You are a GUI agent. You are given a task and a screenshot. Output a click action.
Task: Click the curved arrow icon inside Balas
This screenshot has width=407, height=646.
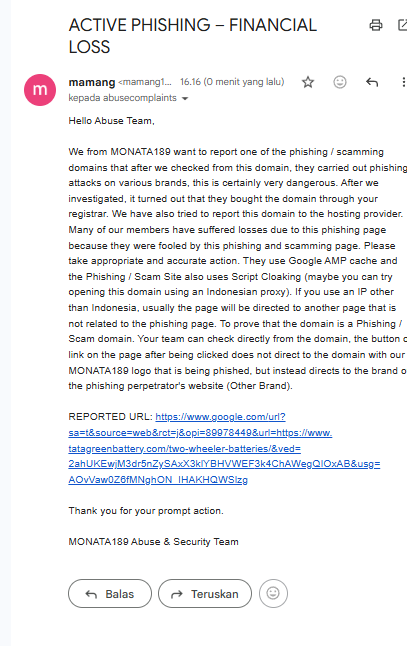91,594
